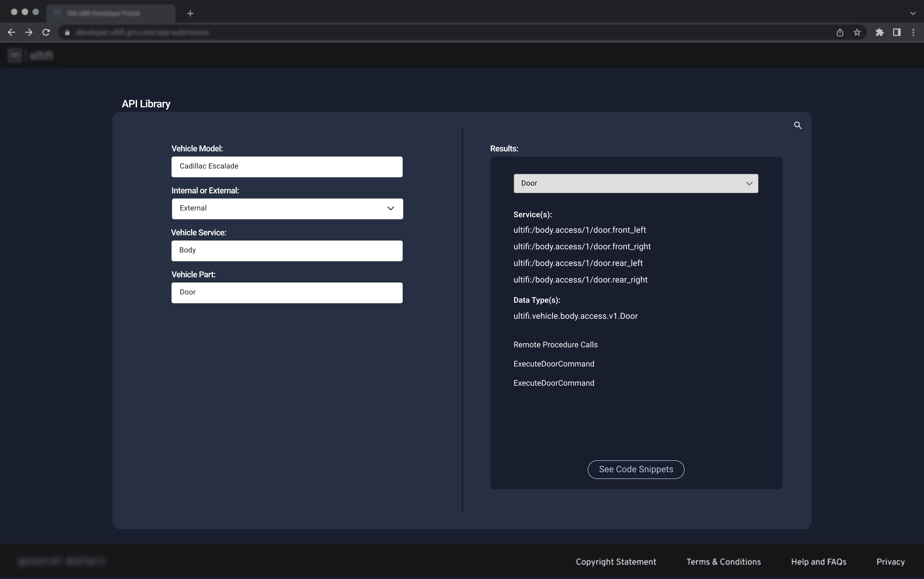Expand the Internal or External dropdown

click(287, 209)
